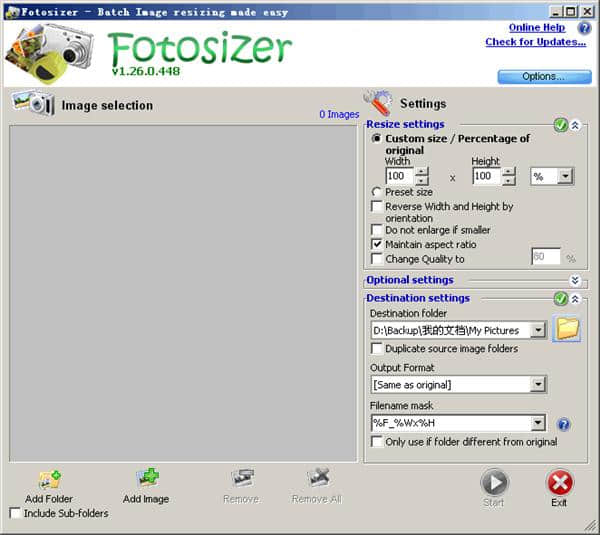The height and width of the screenshot is (535, 600).
Task: Check Only use if folder different from original
Action: [x=377, y=442]
